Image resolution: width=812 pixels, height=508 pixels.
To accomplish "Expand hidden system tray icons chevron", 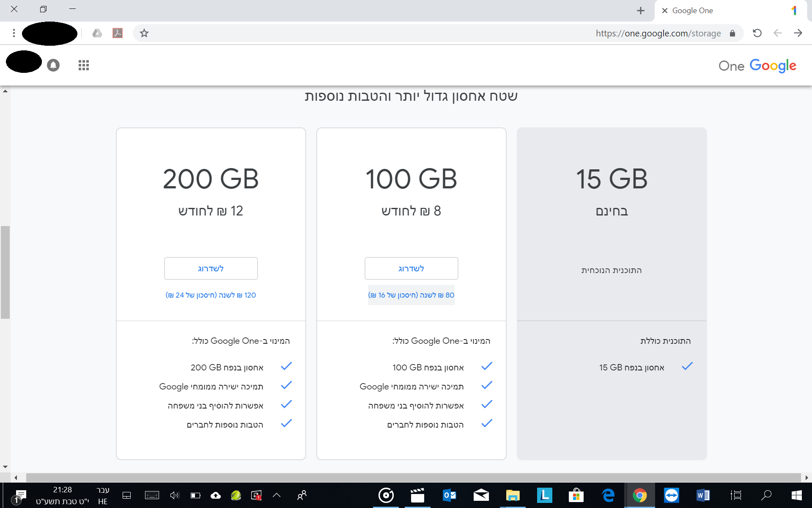I will (277, 495).
